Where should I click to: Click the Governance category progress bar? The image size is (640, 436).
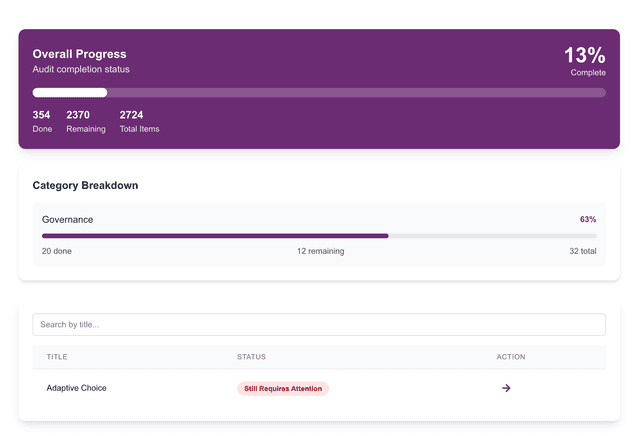319,236
